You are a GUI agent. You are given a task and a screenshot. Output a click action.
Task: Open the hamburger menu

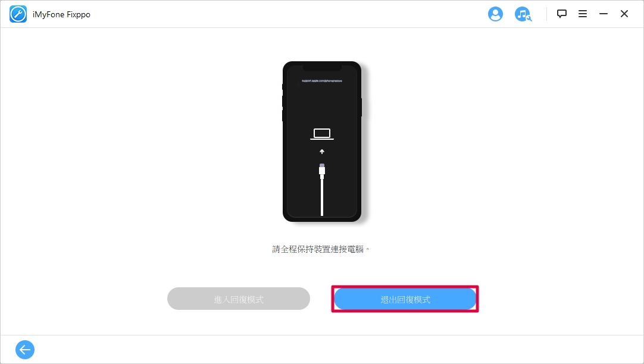pos(582,14)
